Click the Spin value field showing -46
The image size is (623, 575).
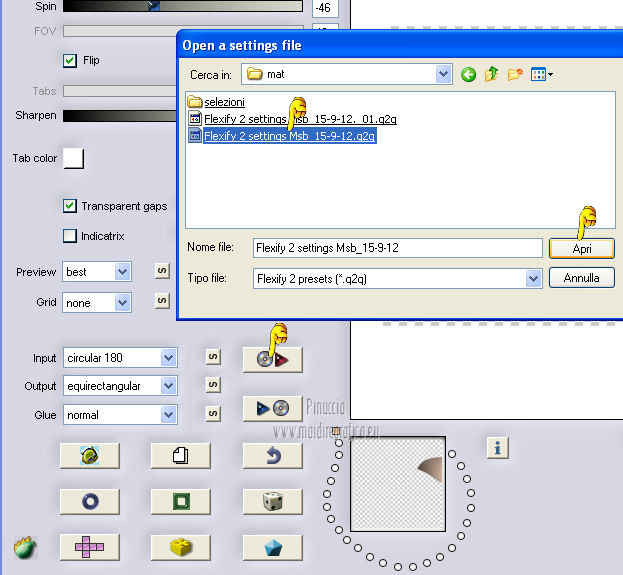(x=325, y=8)
